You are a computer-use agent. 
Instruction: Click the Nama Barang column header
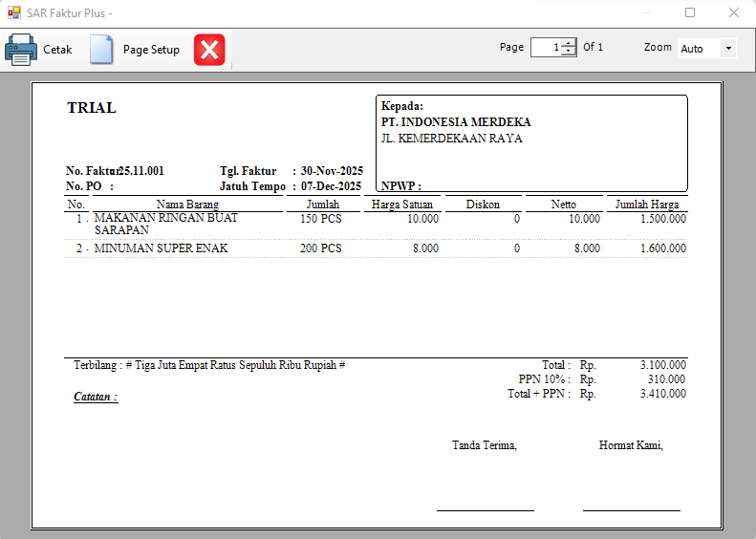[x=187, y=205]
